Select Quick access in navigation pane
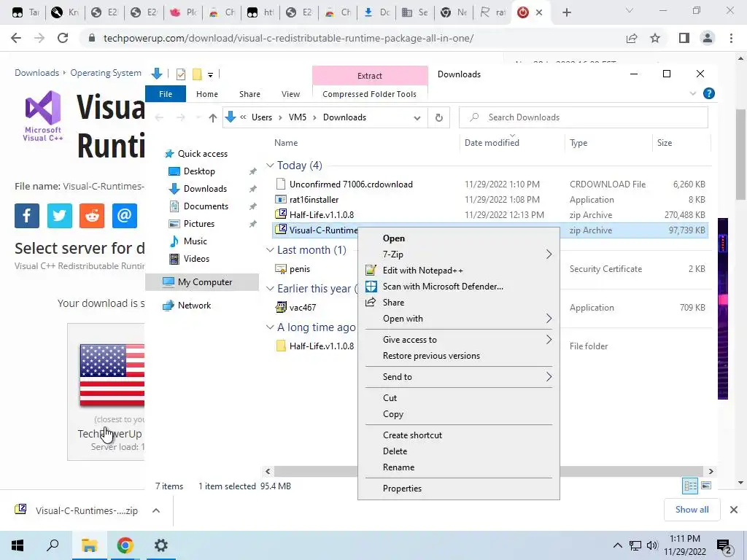The width and height of the screenshot is (747, 560). click(x=203, y=154)
